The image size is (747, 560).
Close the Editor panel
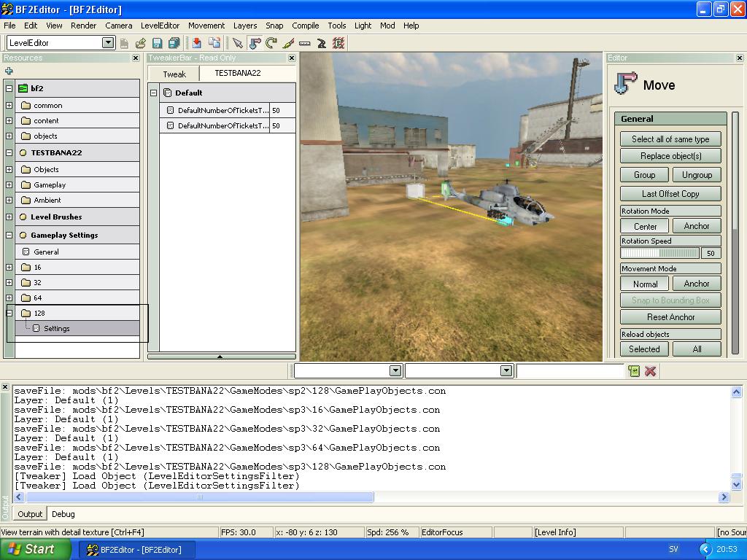(x=740, y=58)
